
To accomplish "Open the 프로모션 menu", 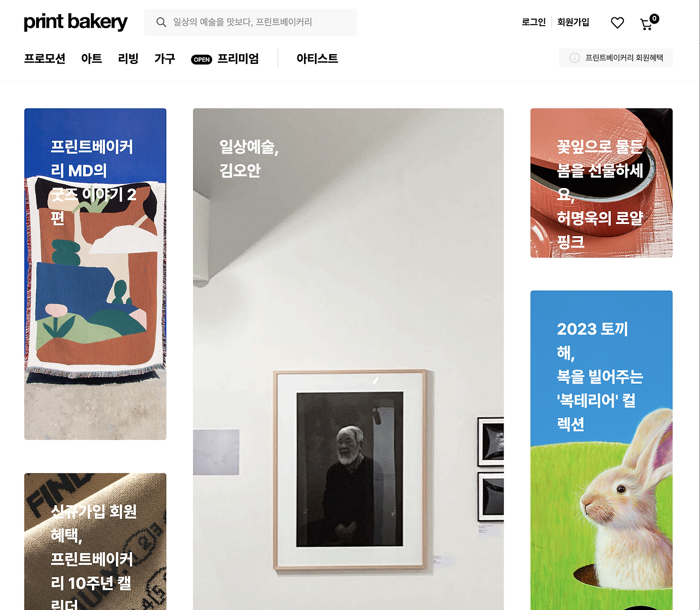I will (x=45, y=58).
